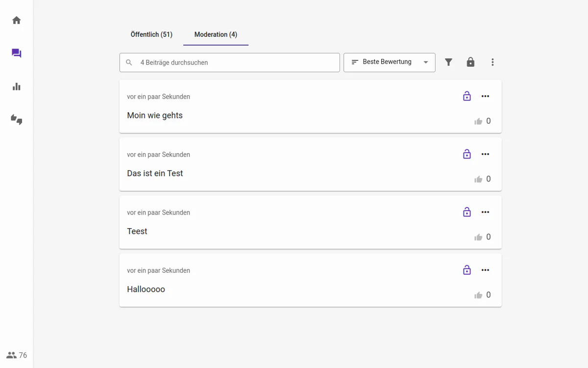588x368 pixels.
Task: Open the feedback thumbs icon in sidebar
Action: (17, 120)
